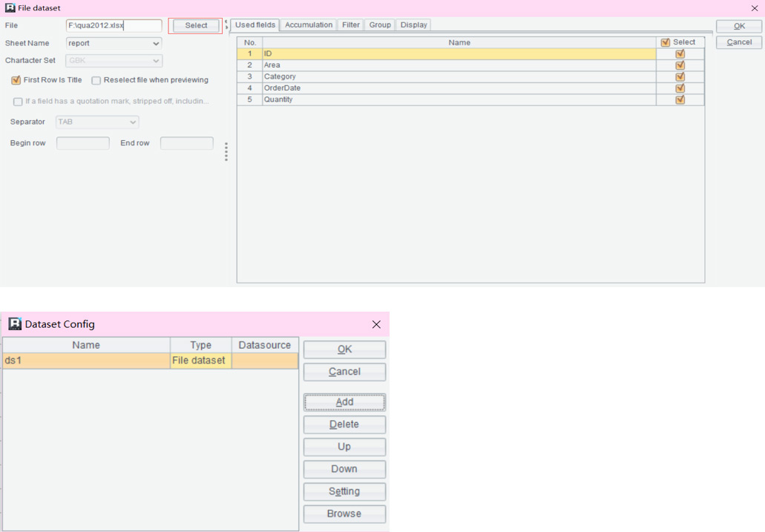Click the Datasource column header
765x532 pixels.
[264, 345]
